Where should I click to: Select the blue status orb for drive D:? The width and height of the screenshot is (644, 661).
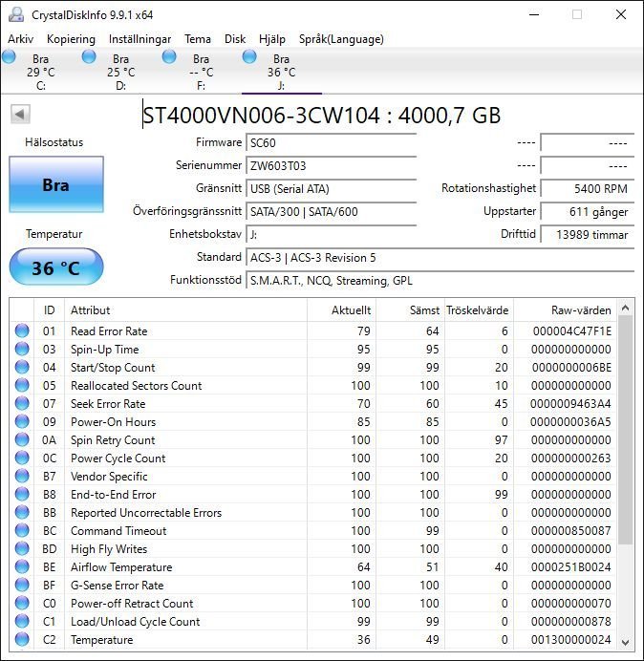[89, 56]
